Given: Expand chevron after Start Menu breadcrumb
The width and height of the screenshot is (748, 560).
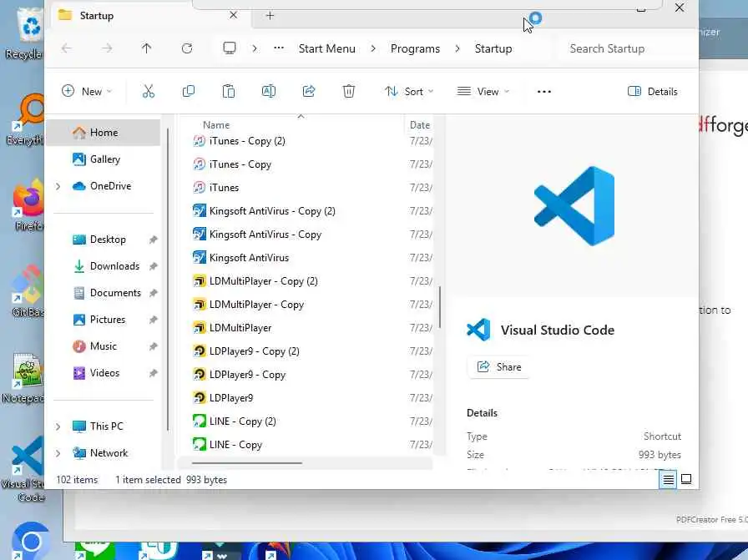Looking at the screenshot, I should 373,48.
